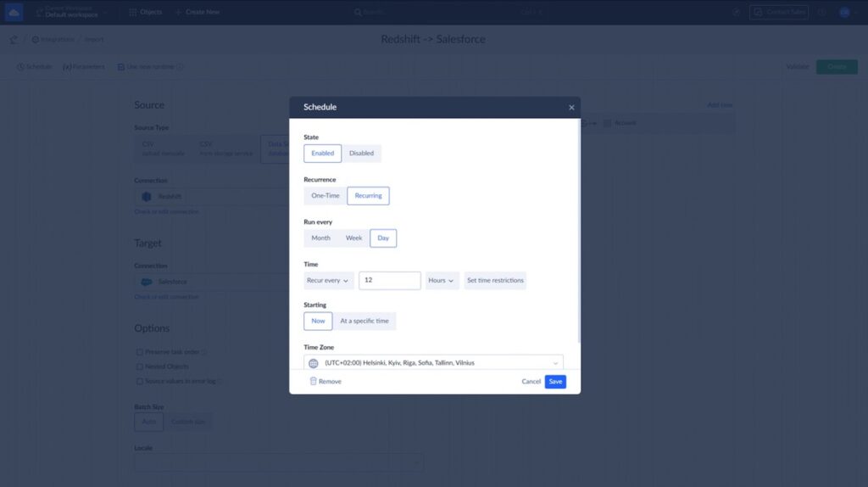Click the Validate button

(x=797, y=67)
